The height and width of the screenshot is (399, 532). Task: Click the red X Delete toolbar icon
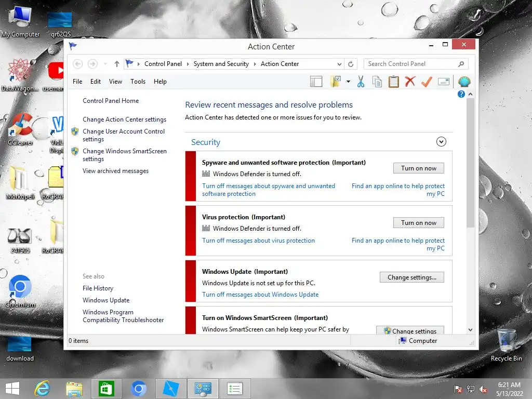pyautogui.click(x=410, y=82)
